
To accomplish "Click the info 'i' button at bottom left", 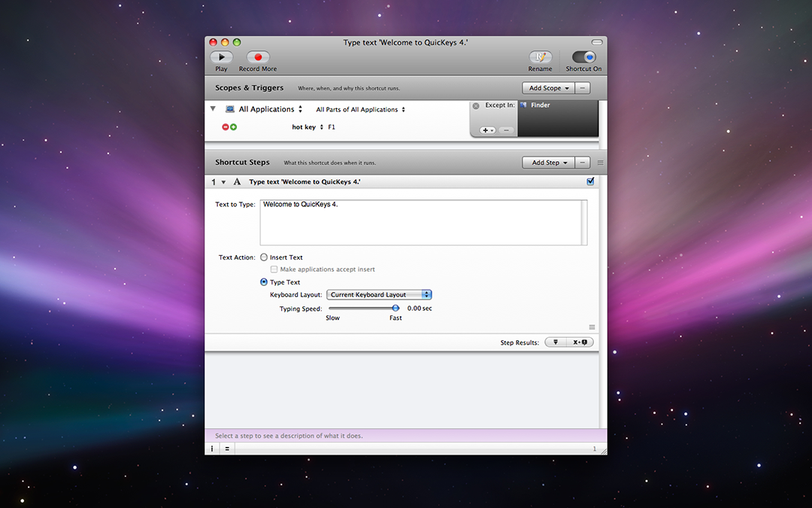I will (212, 449).
